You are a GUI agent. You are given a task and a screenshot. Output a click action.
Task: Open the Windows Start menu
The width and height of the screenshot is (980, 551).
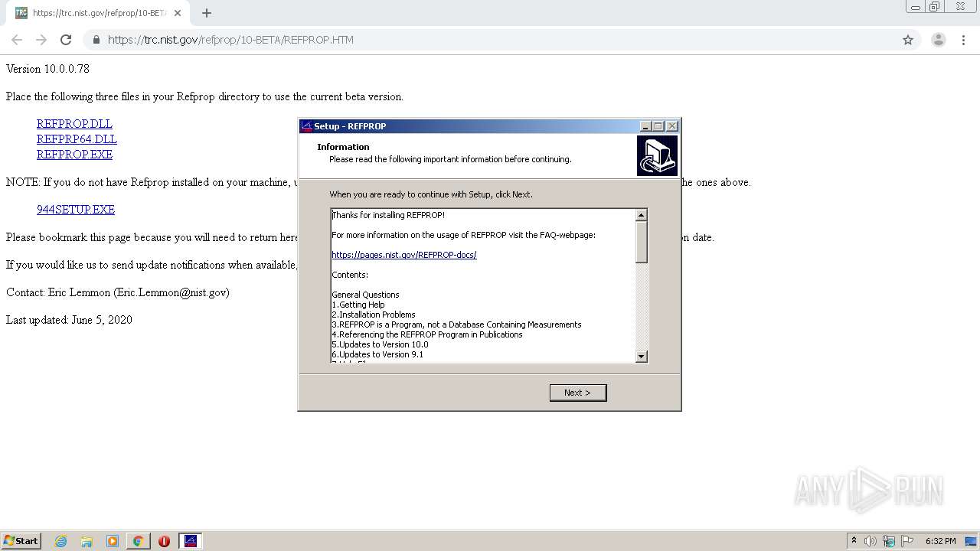click(x=21, y=541)
